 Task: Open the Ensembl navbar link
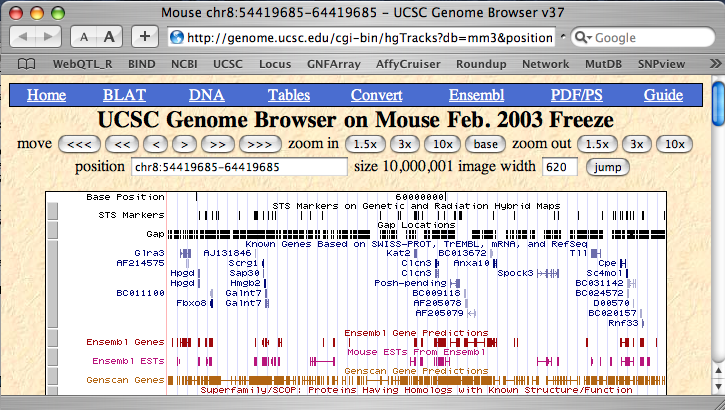[477, 95]
